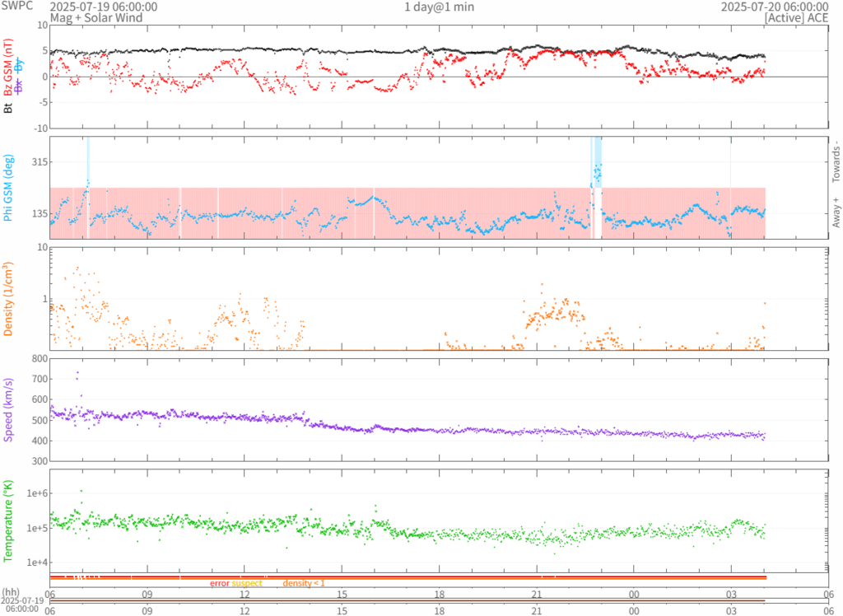
Task: Click the yellow 'suspect' flag legend
Action: pos(247,583)
